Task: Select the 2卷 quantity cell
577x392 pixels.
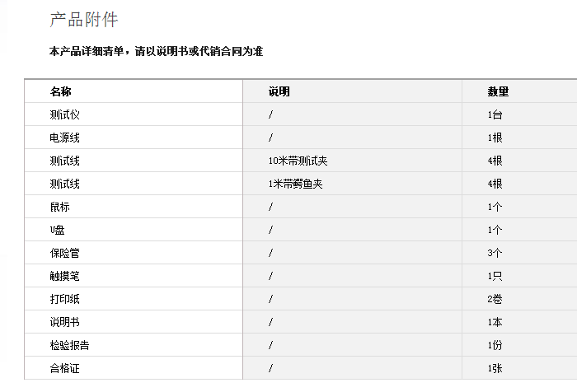Action: [x=495, y=299]
